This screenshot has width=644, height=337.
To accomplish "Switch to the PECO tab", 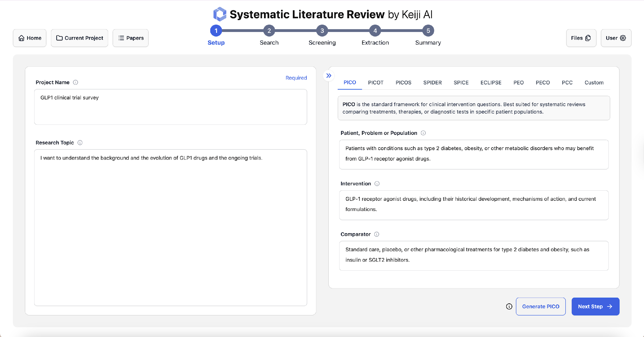I will (543, 83).
